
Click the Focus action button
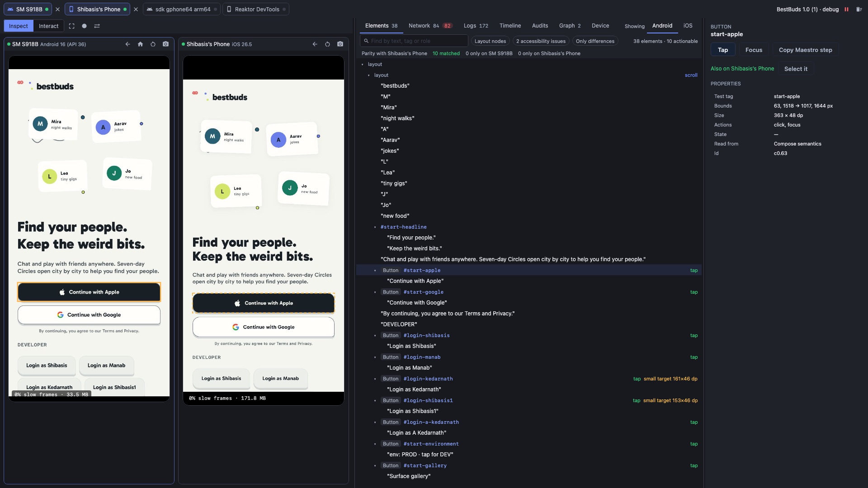tap(754, 50)
